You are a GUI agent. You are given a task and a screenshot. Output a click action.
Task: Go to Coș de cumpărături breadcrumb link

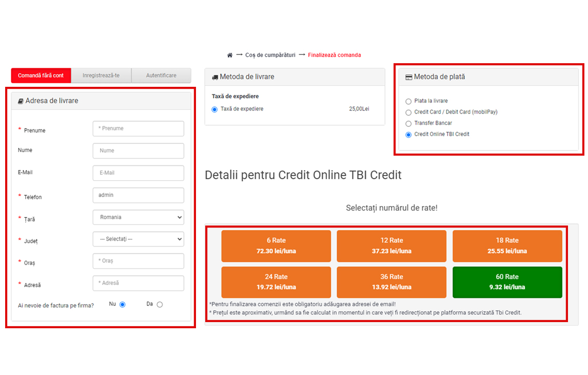[270, 55]
